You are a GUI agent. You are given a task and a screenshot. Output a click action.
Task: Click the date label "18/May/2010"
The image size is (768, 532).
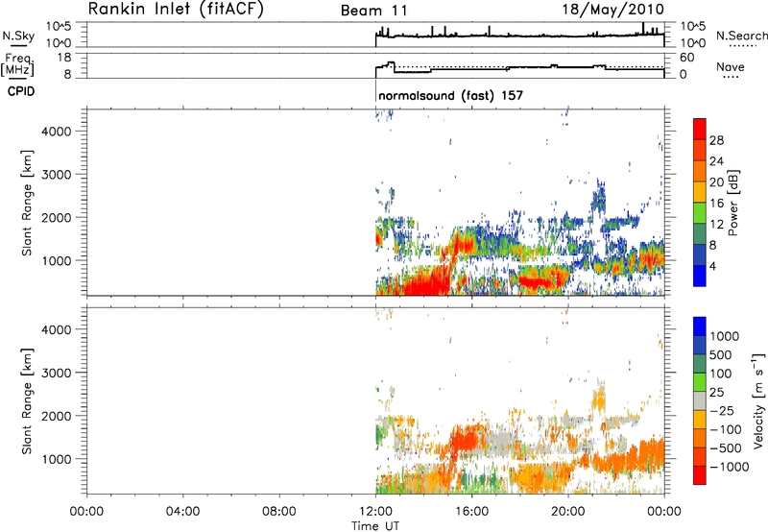[x=612, y=10]
